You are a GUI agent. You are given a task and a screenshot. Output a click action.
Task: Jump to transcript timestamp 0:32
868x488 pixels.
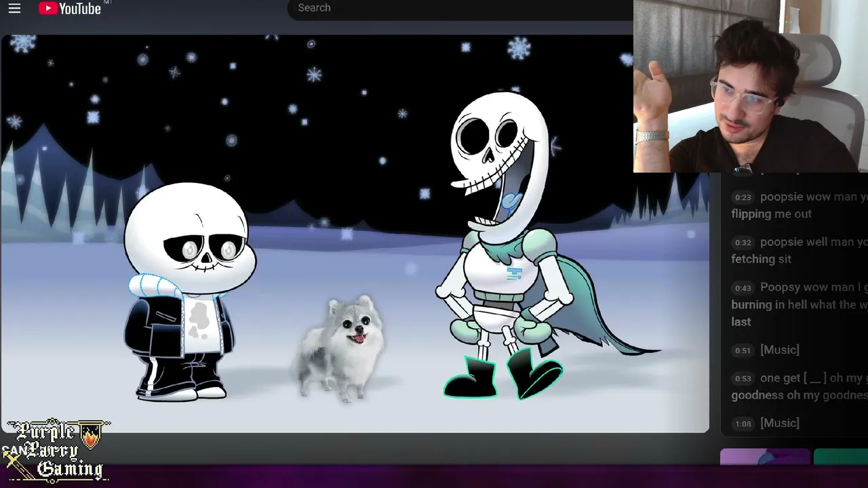pos(743,243)
